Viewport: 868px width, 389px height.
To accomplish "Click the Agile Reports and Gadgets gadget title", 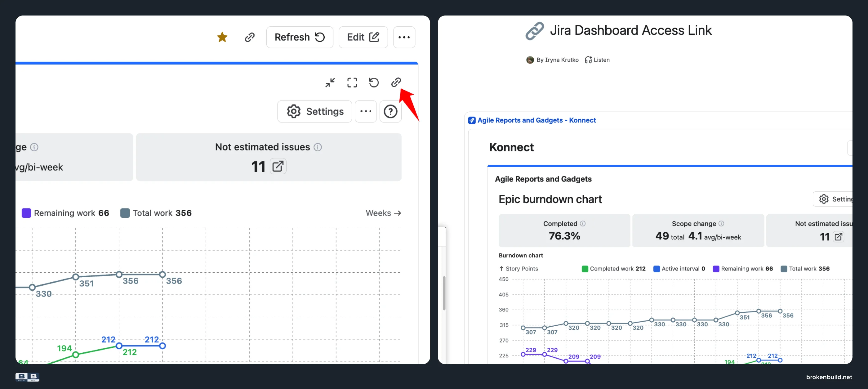I will (x=543, y=179).
